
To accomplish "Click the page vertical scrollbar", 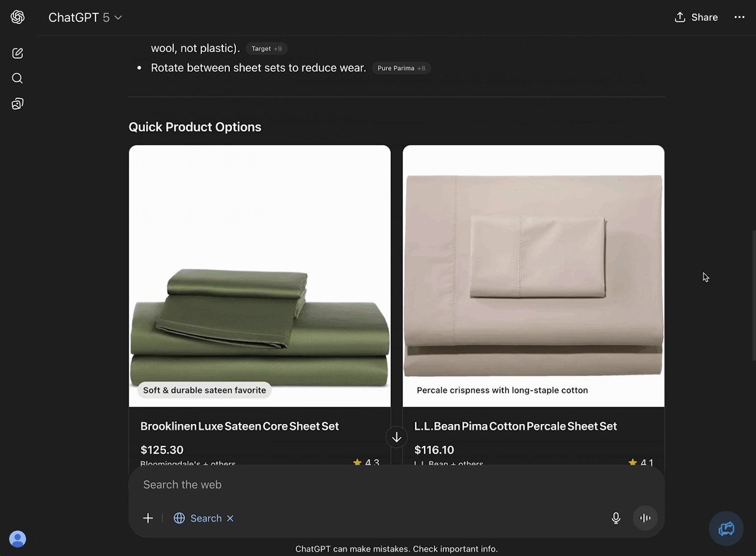I will [753, 295].
